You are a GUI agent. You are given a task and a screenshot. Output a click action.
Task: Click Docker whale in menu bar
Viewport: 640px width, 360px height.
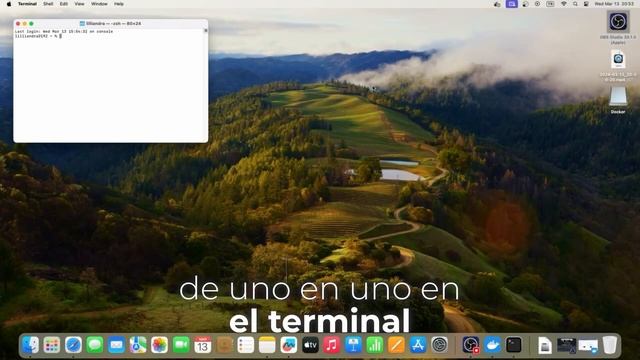point(497,4)
